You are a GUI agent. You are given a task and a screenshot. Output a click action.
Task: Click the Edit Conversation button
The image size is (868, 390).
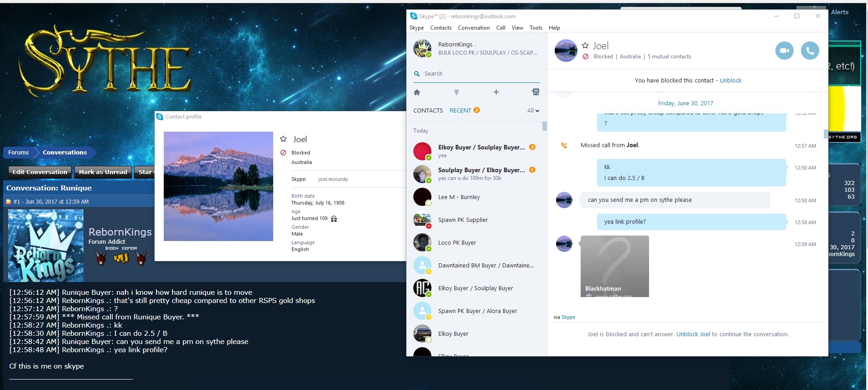tap(40, 172)
